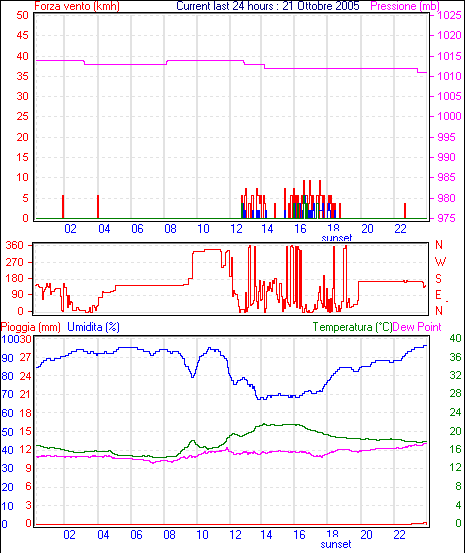Click the 975 pressure axis value
The image size is (466, 553).
[x=446, y=218]
